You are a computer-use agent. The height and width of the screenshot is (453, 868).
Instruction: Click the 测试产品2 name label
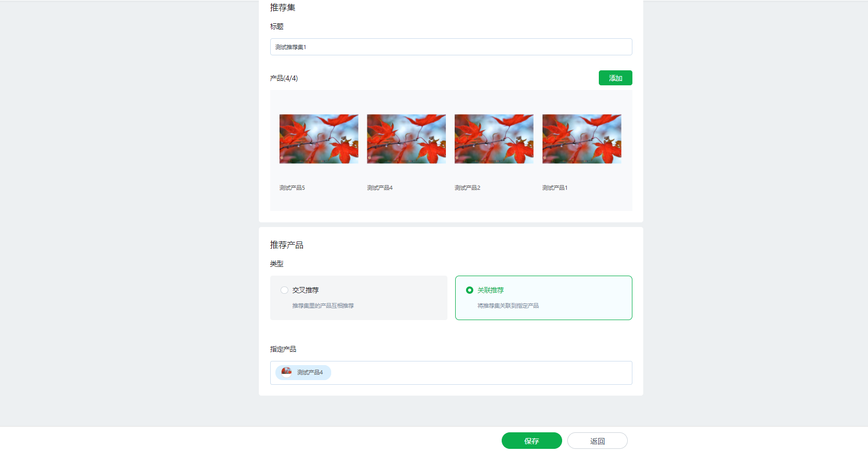click(x=468, y=188)
